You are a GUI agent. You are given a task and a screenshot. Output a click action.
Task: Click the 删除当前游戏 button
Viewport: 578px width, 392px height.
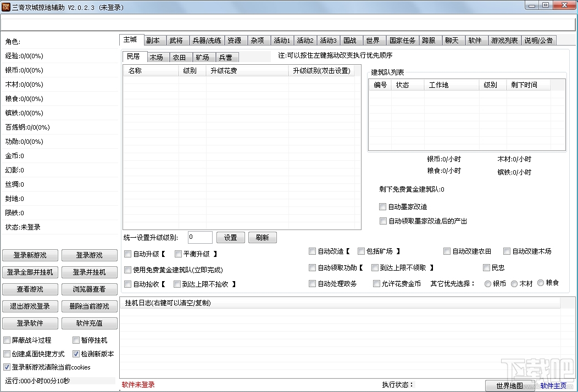click(89, 306)
